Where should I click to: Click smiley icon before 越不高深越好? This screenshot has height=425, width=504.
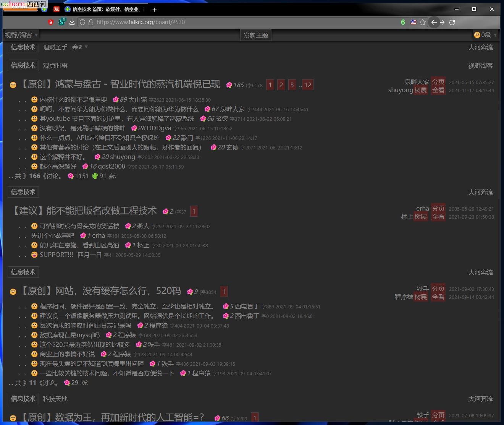(x=34, y=166)
